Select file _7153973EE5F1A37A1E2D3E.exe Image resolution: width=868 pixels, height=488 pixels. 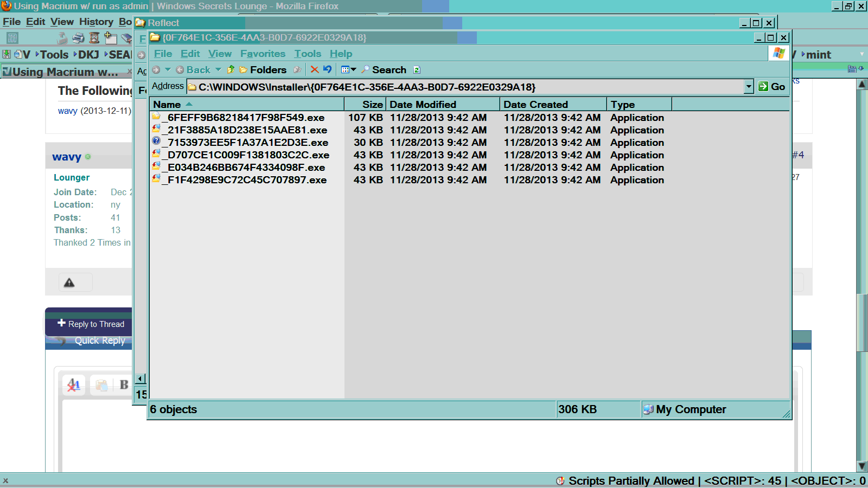(x=247, y=143)
